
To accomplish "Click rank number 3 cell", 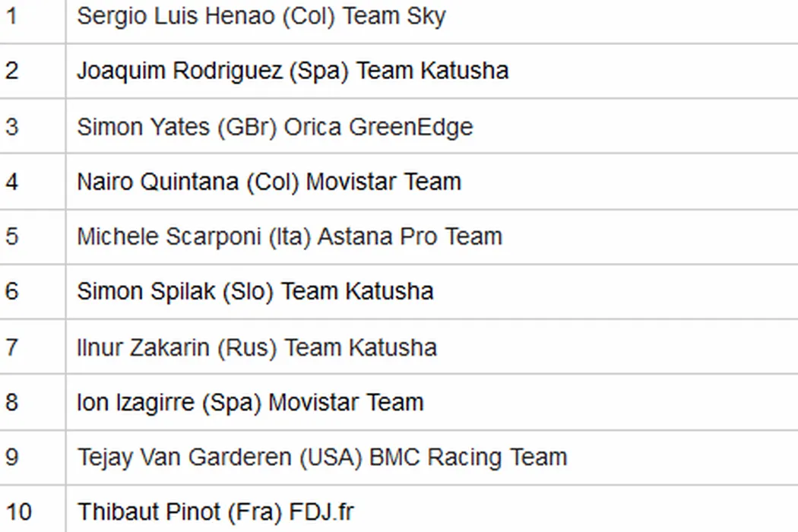I will pyautogui.click(x=11, y=126).
